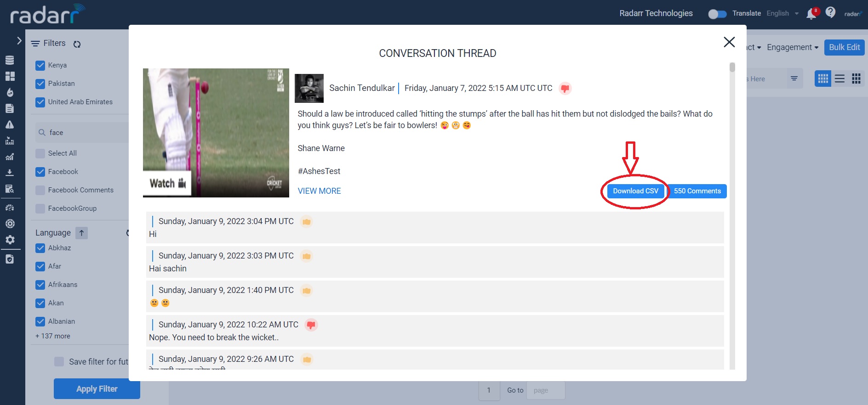The width and height of the screenshot is (868, 405).
Task: Click the sentiment thumbs-down icon beside Sachin's post date
Action: pyautogui.click(x=565, y=88)
